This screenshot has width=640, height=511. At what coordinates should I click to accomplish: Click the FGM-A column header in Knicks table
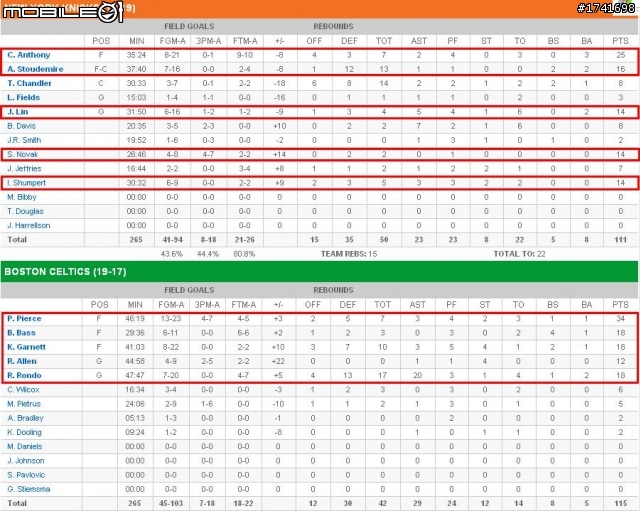click(172, 41)
